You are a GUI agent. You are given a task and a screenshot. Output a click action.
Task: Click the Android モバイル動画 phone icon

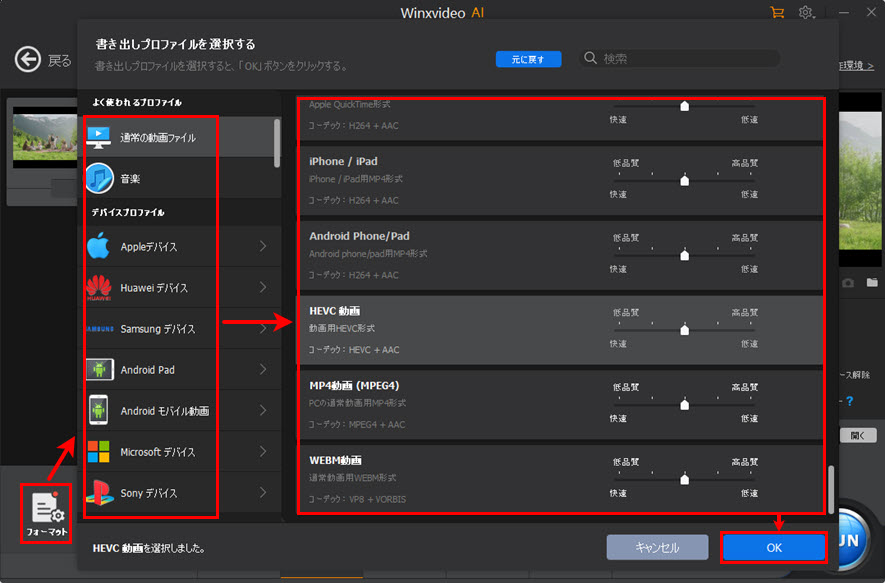99,410
